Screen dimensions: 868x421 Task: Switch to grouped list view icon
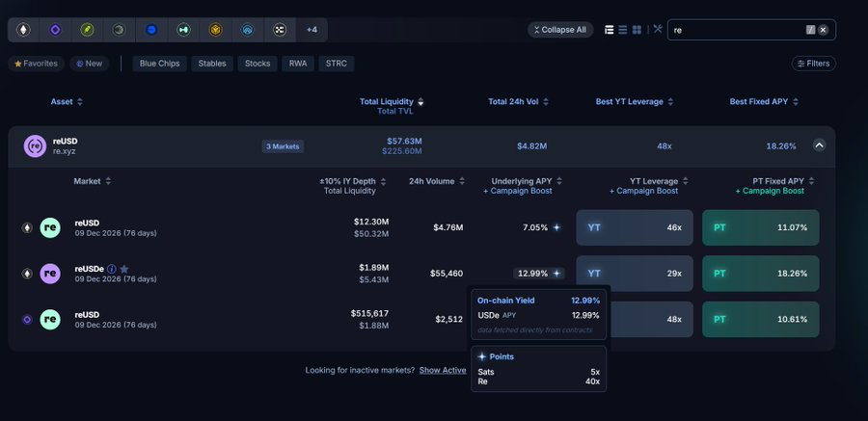pyautogui.click(x=609, y=30)
